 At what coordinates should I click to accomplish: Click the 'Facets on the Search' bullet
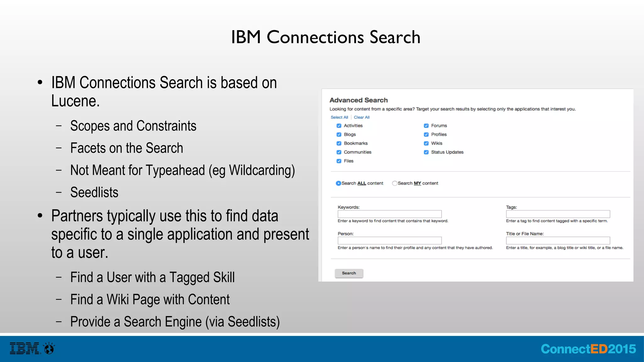pos(127,148)
